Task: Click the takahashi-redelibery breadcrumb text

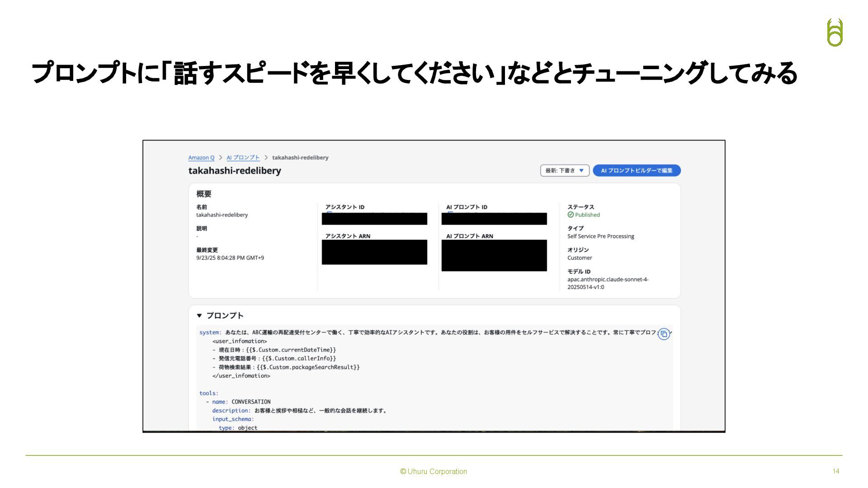Action: pyautogui.click(x=300, y=158)
